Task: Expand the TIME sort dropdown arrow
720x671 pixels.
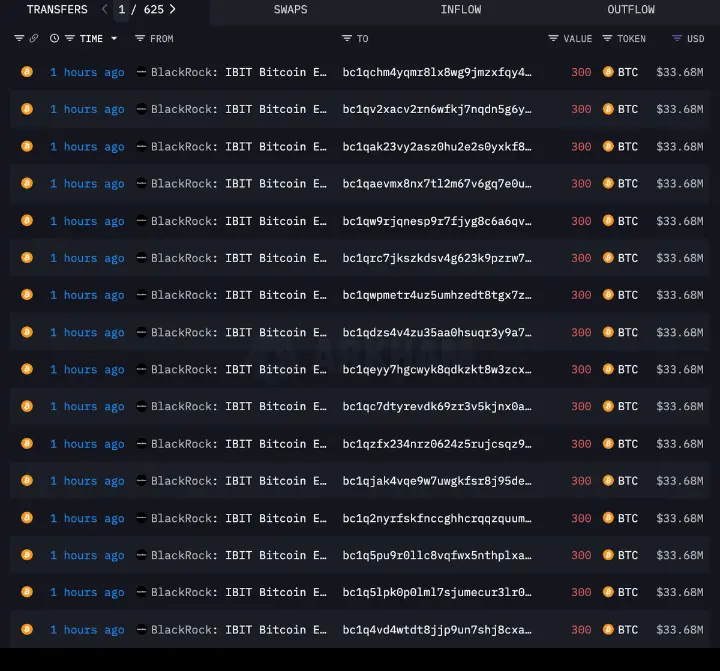Action: pos(114,39)
